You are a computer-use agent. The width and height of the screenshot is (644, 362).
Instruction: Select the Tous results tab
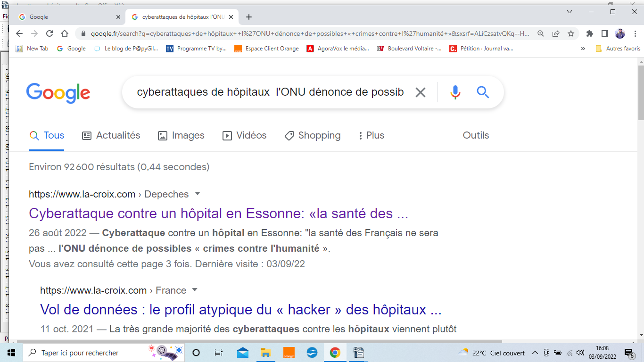click(x=47, y=136)
